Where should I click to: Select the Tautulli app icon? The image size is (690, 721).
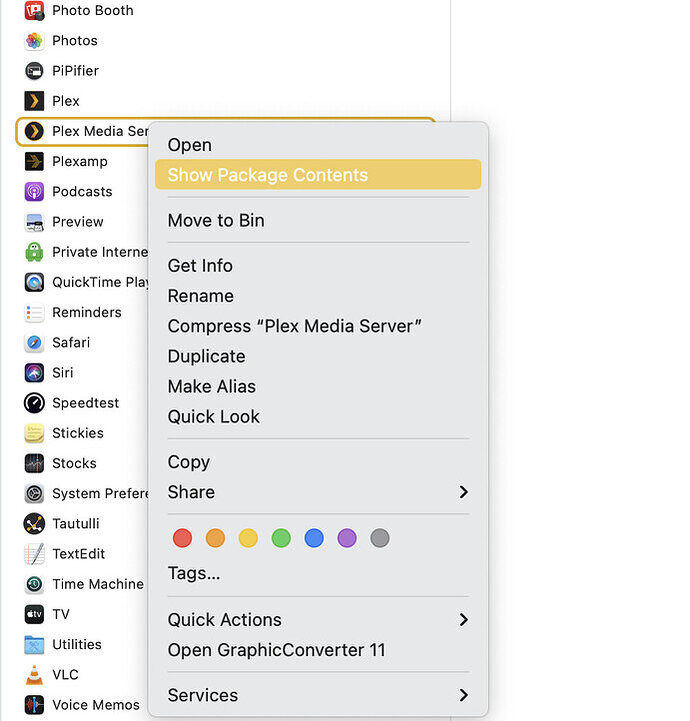pyautogui.click(x=34, y=524)
